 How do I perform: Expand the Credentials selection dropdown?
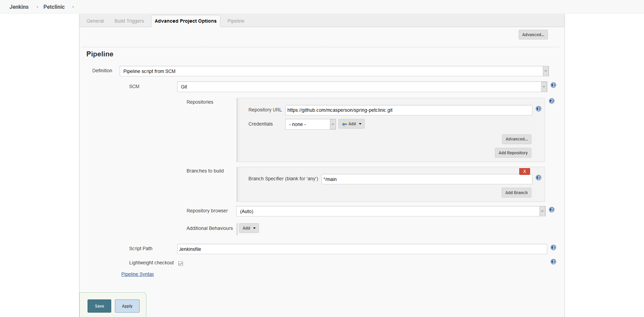coord(333,124)
